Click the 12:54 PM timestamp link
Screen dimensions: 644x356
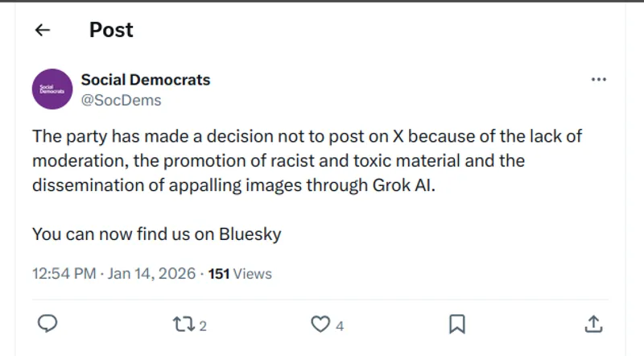pyautogui.click(x=64, y=274)
